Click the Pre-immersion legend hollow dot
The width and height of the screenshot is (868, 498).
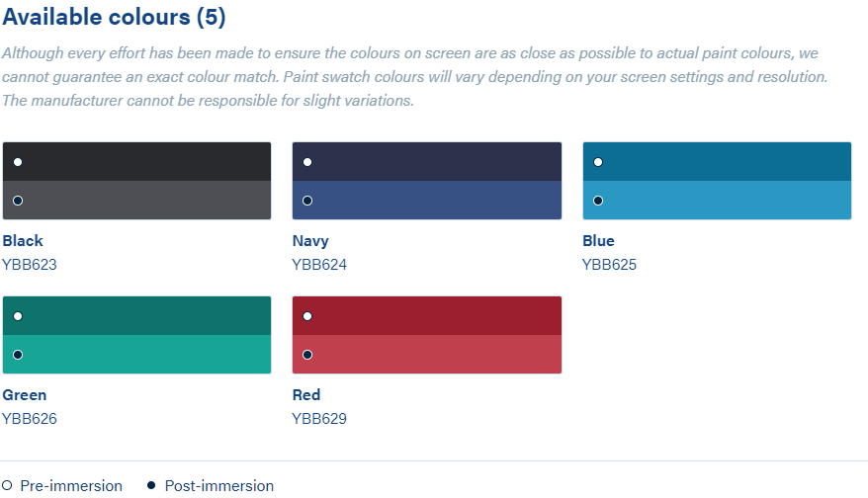click(x=7, y=486)
